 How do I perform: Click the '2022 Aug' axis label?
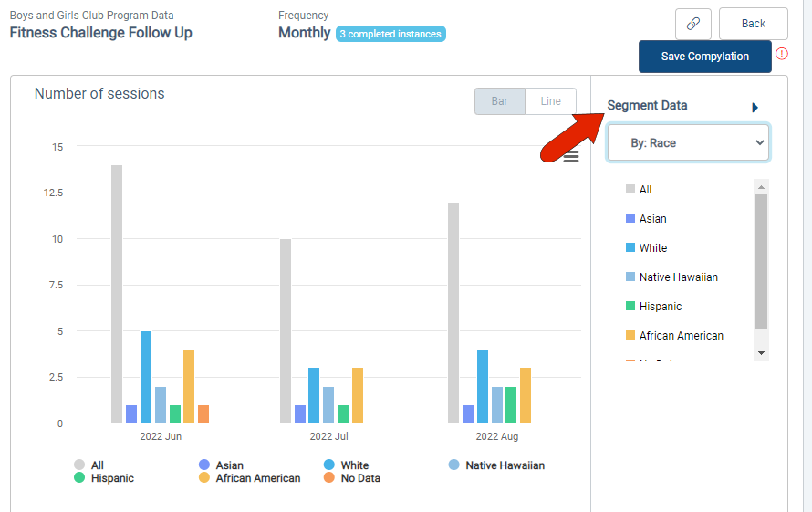[x=497, y=436]
